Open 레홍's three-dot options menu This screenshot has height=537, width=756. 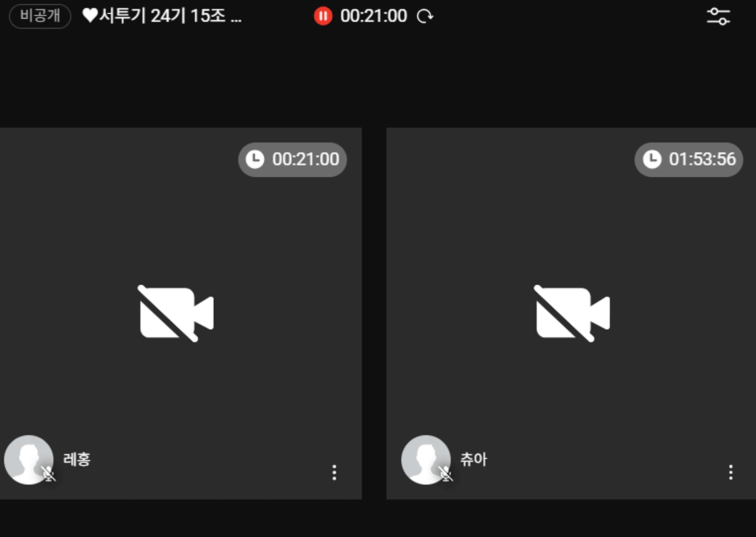click(x=334, y=473)
